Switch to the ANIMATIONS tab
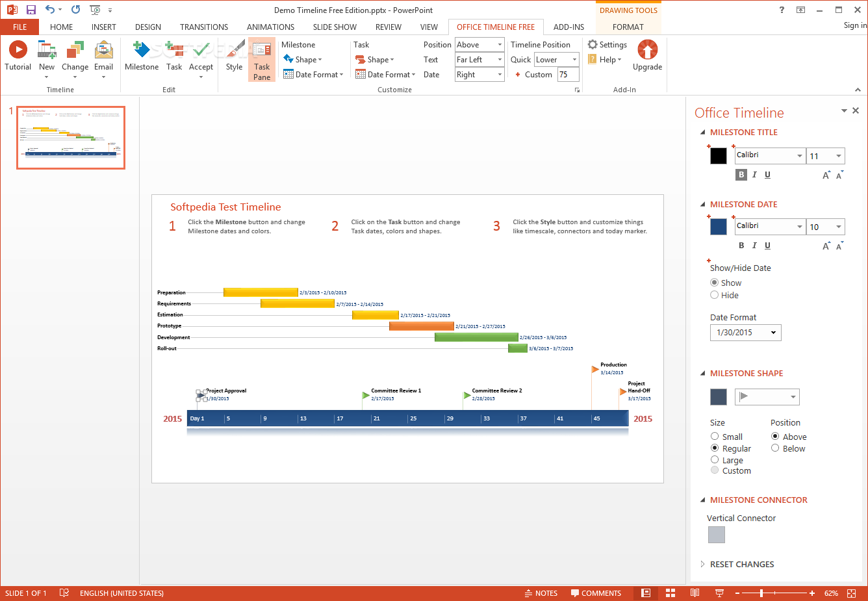868x601 pixels. coord(270,27)
